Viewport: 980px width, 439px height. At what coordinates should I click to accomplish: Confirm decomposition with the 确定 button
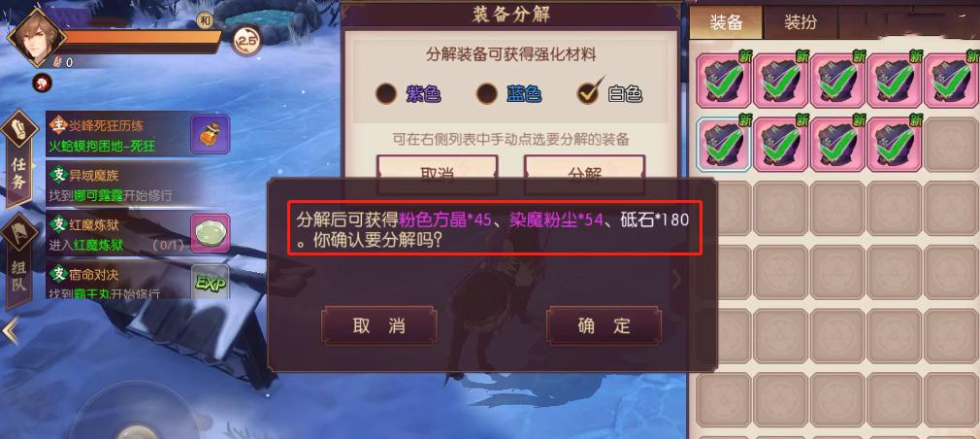point(604,325)
